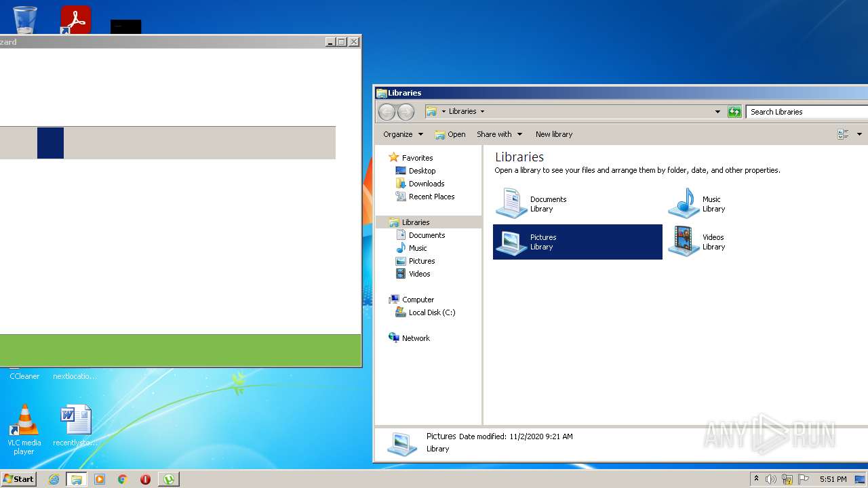Select Local Disk (C:) in navigation pane
This screenshot has height=488, width=868.
(432, 312)
